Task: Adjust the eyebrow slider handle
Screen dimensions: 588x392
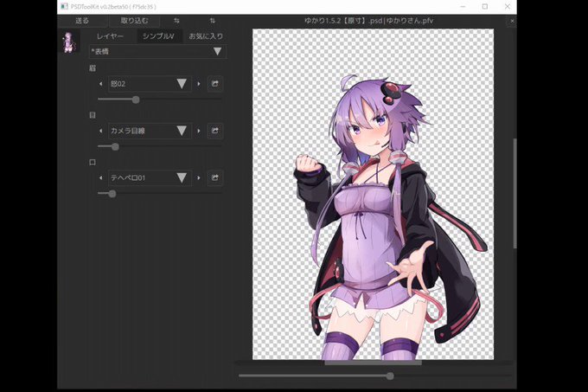Action: pyautogui.click(x=136, y=100)
